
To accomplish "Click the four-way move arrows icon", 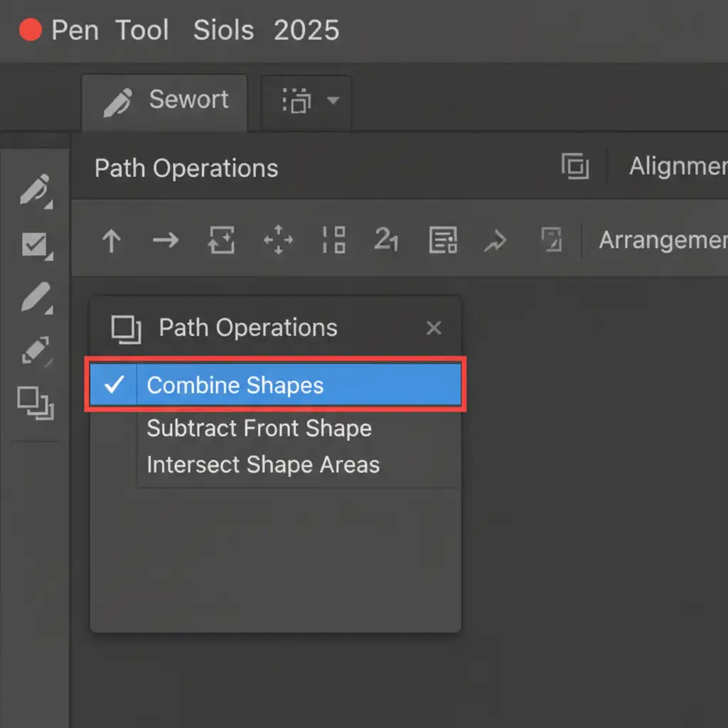I will tap(278, 241).
